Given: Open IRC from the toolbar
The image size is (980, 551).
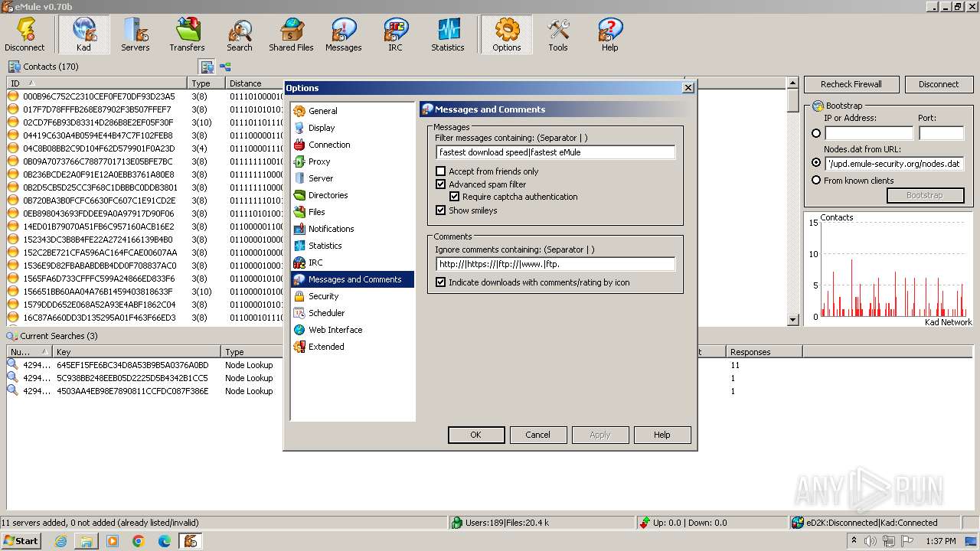Looking at the screenshot, I should tap(395, 34).
